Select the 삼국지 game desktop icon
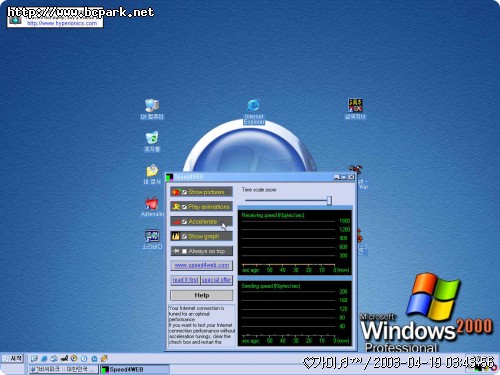Image resolution: width=500 pixels, height=375 pixels. tap(355, 109)
